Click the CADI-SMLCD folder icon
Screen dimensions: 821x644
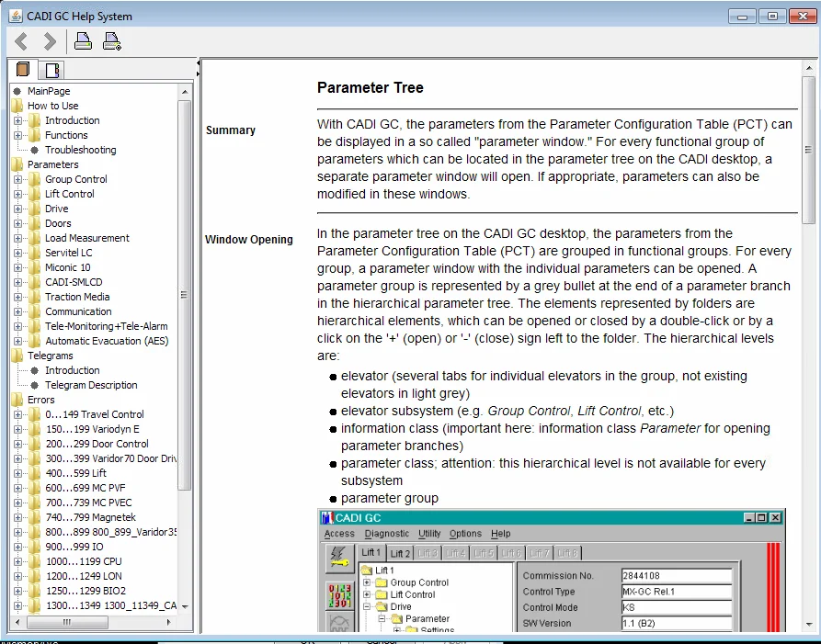(x=35, y=282)
